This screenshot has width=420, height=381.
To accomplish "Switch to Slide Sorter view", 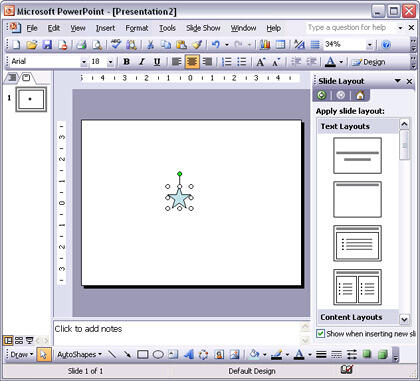I will [x=19, y=340].
